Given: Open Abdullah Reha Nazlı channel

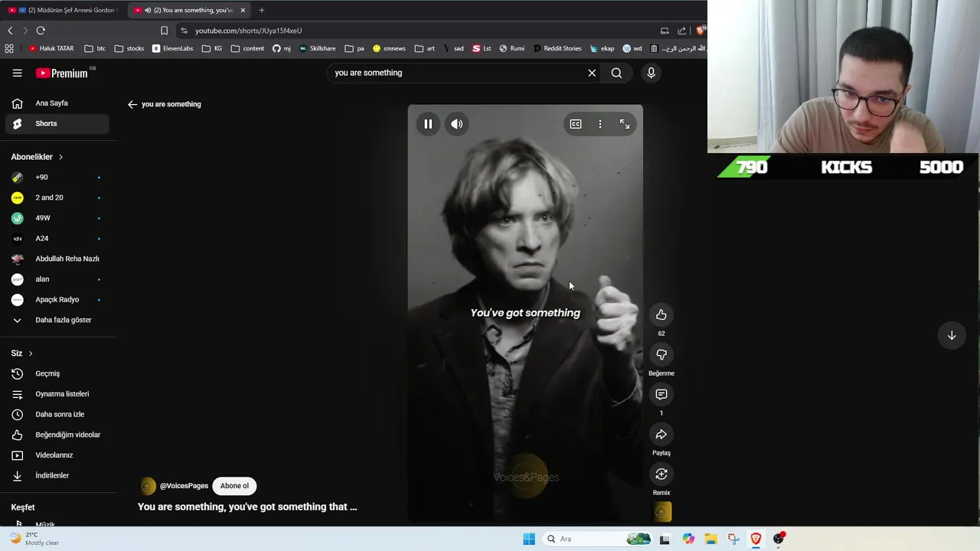Looking at the screenshot, I should tap(57, 259).
